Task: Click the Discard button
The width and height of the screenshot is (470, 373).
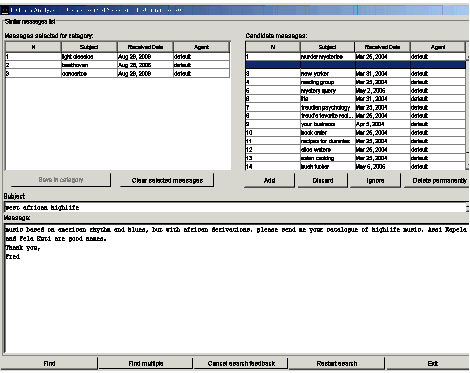Action: pos(323,180)
